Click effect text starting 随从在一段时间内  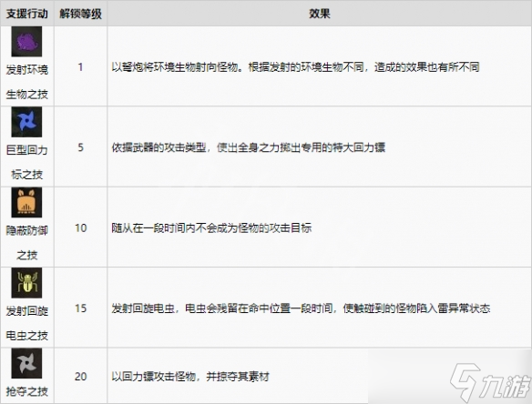(211, 227)
